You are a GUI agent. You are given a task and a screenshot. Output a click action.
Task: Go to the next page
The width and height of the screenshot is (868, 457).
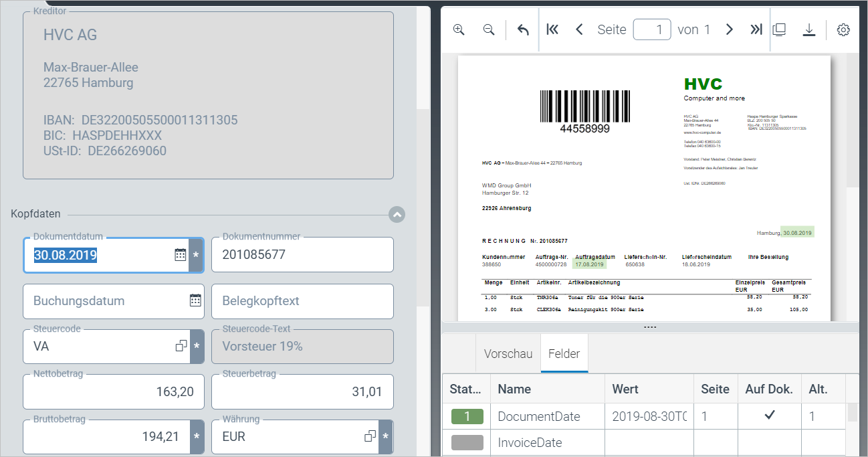click(730, 29)
